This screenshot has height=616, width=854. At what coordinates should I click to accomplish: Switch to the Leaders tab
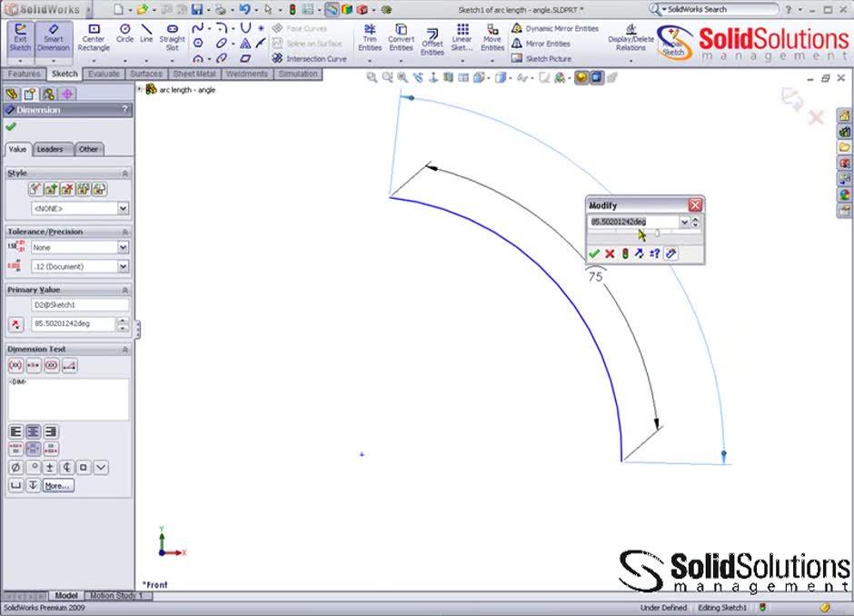pyautogui.click(x=52, y=149)
